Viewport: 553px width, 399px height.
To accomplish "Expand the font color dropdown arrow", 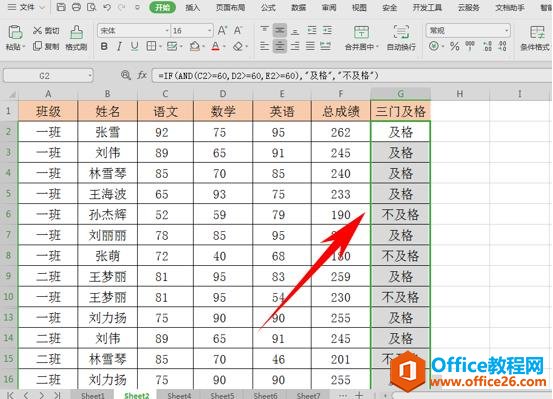I will coord(224,46).
